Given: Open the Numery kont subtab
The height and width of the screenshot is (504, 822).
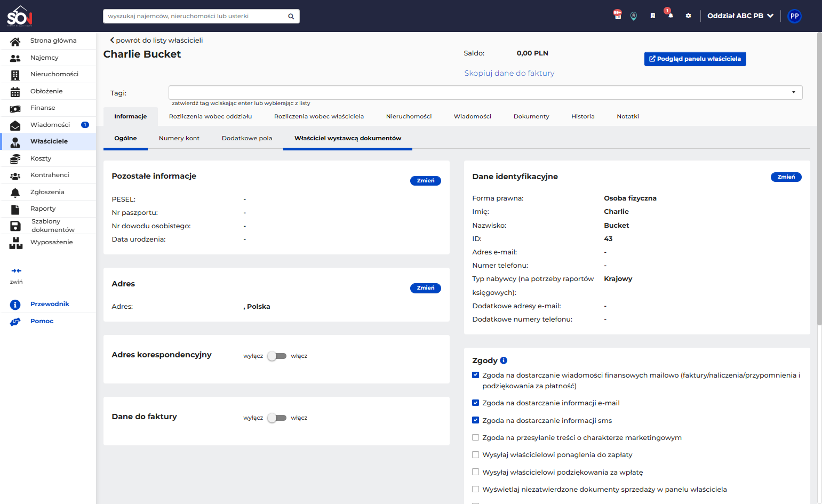Looking at the screenshot, I should pos(179,138).
